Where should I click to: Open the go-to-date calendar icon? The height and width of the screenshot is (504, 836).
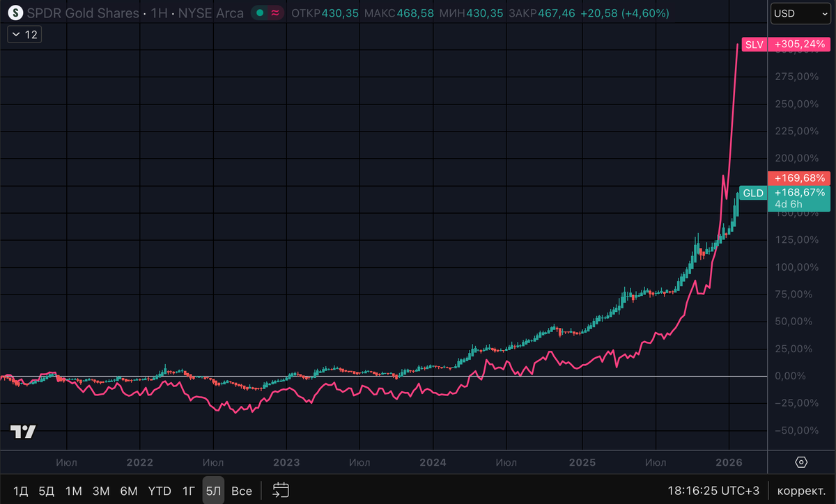(x=280, y=491)
